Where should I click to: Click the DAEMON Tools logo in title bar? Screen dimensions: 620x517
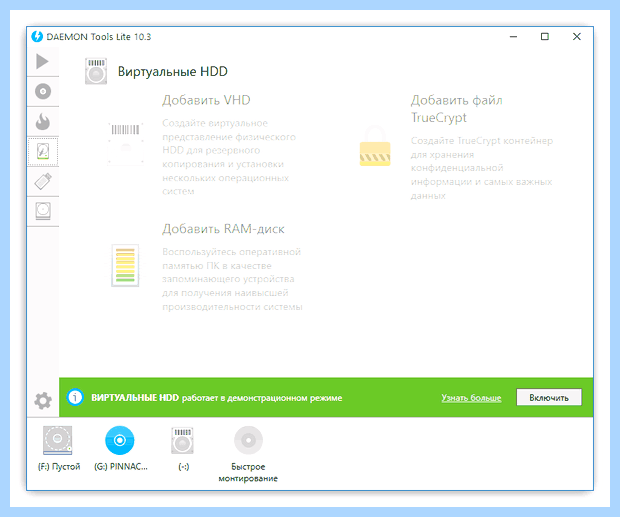[x=37, y=37]
